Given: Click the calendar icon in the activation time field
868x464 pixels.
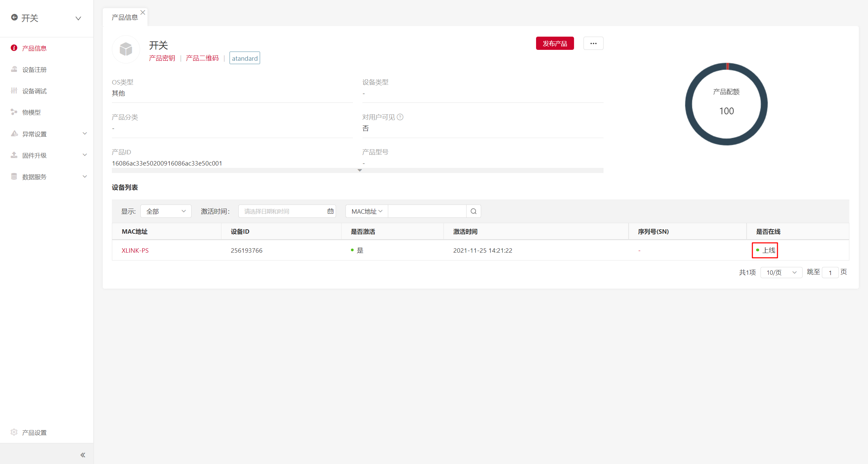Looking at the screenshot, I should (x=330, y=211).
